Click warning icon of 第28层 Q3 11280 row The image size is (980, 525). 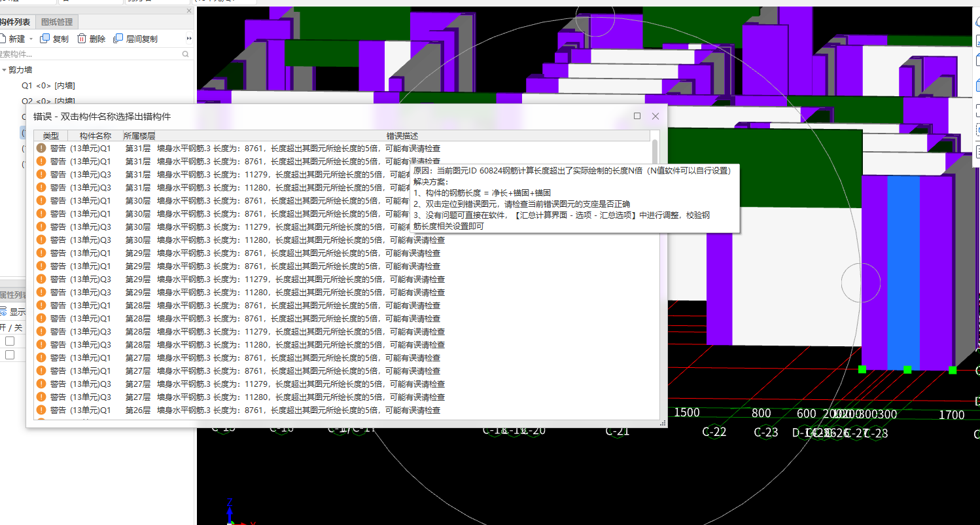41,345
